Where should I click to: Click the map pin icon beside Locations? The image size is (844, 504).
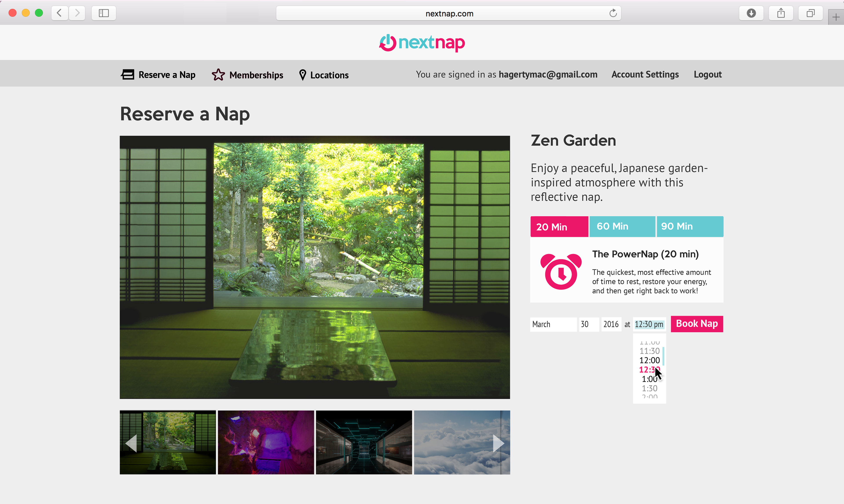pos(302,75)
